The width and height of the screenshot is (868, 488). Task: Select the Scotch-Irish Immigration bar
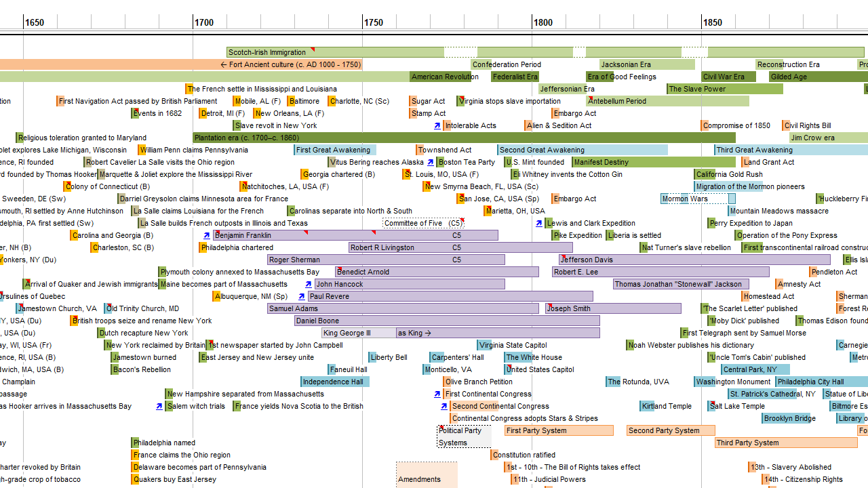click(335, 52)
